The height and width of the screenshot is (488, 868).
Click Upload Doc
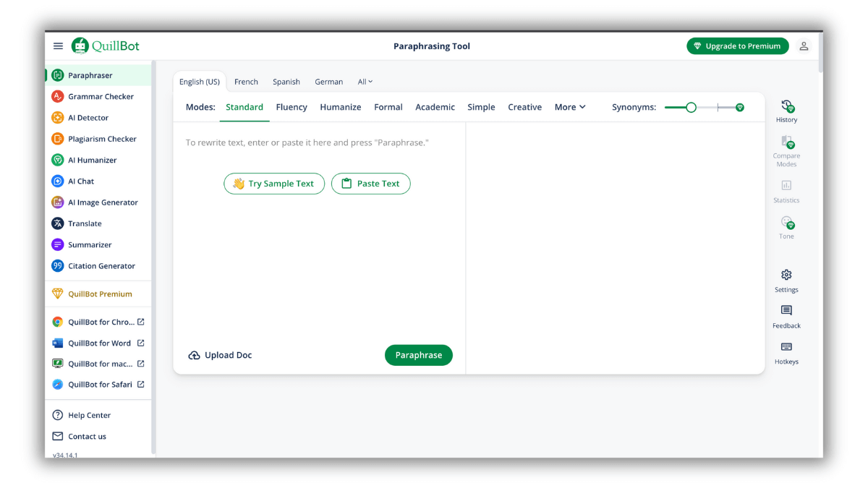(220, 355)
